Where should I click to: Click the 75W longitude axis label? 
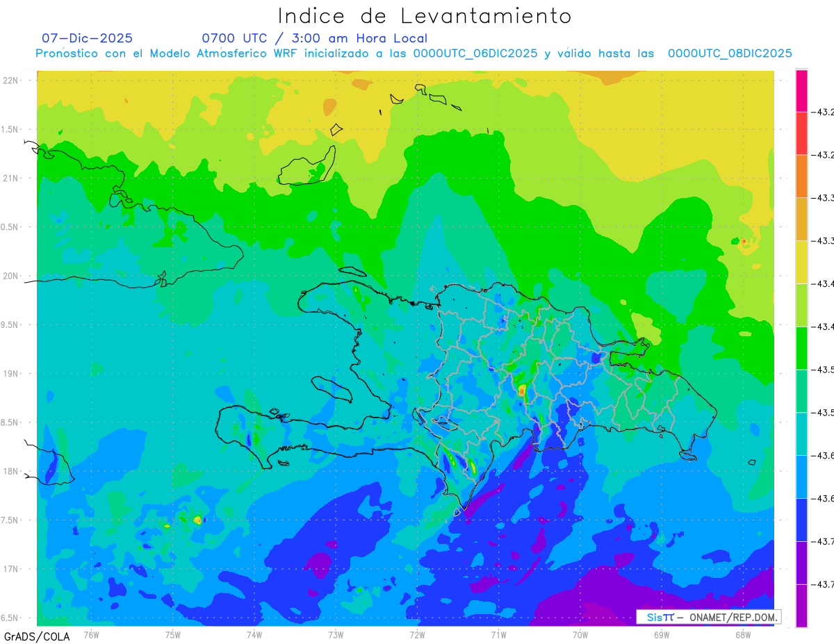[172, 635]
